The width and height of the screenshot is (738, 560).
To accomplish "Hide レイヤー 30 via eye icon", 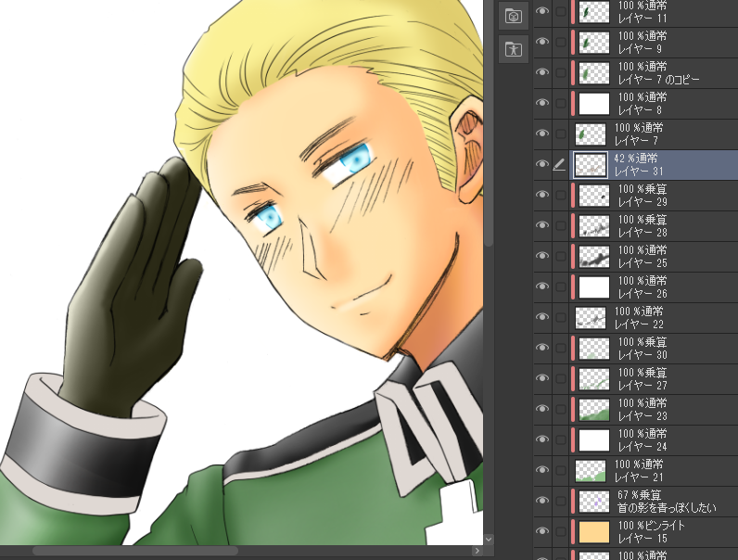I will tap(542, 348).
